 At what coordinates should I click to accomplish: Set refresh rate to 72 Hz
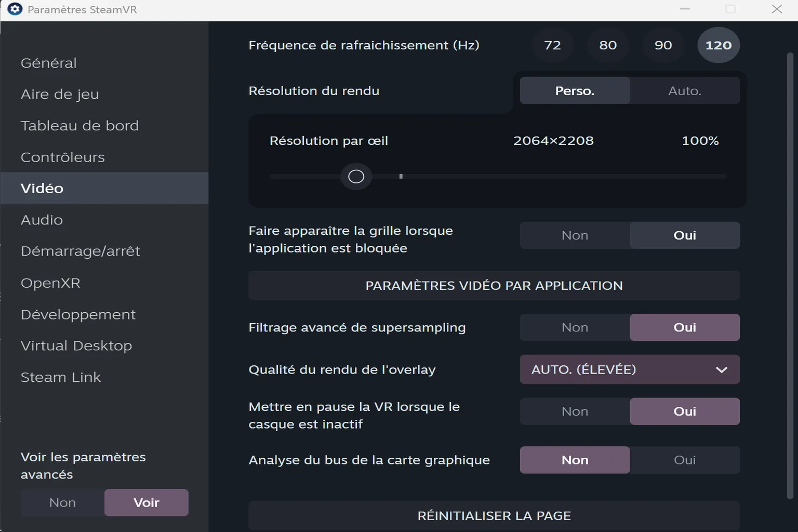point(552,45)
